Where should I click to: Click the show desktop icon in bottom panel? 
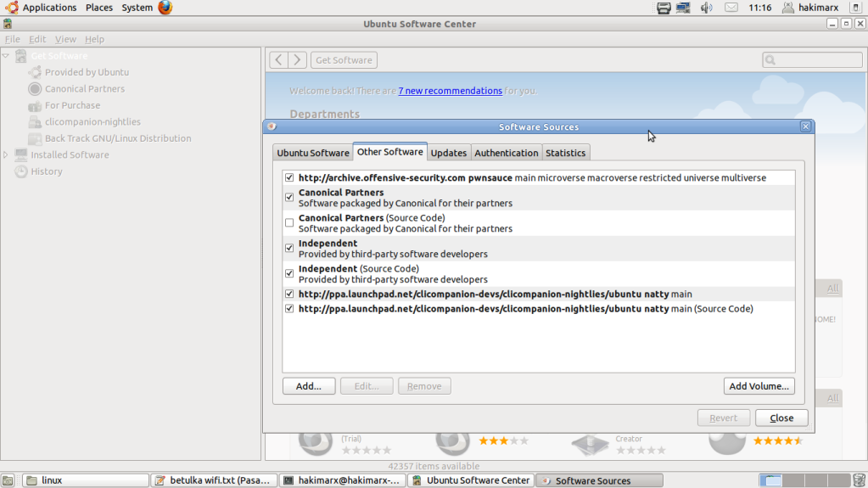coord(8,480)
